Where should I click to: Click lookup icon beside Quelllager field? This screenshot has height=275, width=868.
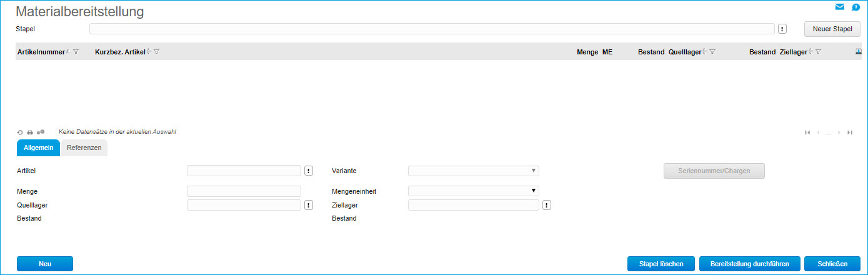(308, 205)
